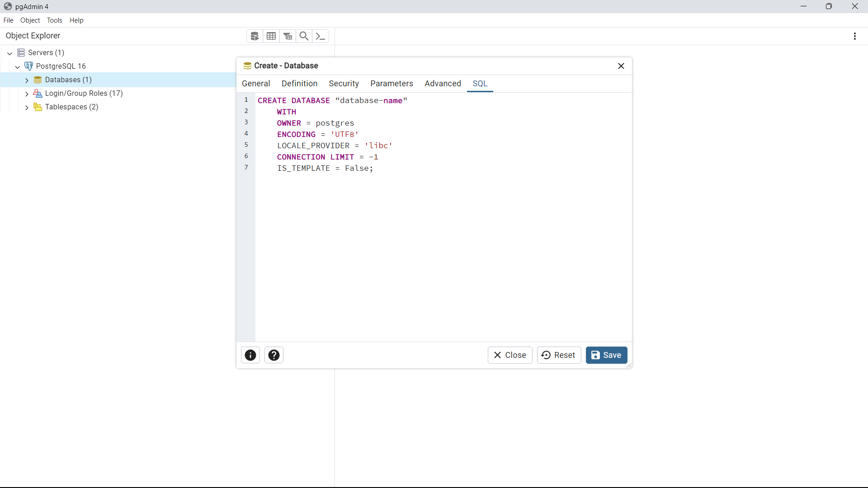Viewport: 868px width, 488px height.
Task: Click the CREATE DATABASE line in SQL
Action: pos(332,101)
